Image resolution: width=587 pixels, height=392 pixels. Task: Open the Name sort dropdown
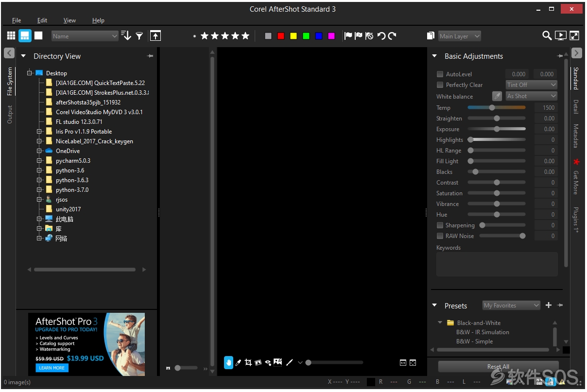(85, 36)
